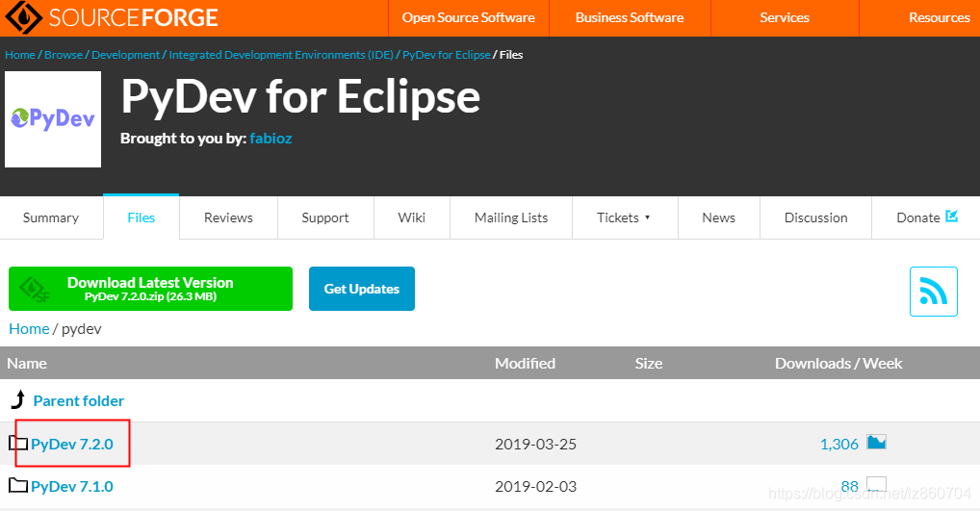Click the Donate external link icon
This screenshot has height=511, width=980.
952,217
